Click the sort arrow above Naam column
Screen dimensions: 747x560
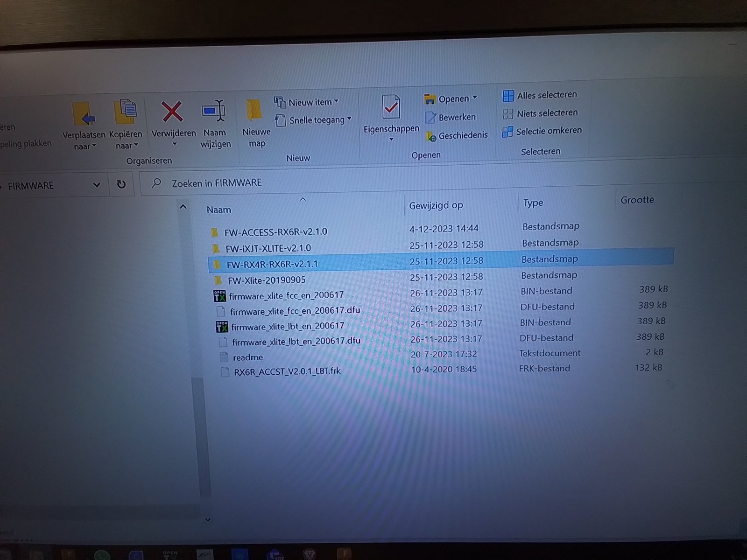303,199
